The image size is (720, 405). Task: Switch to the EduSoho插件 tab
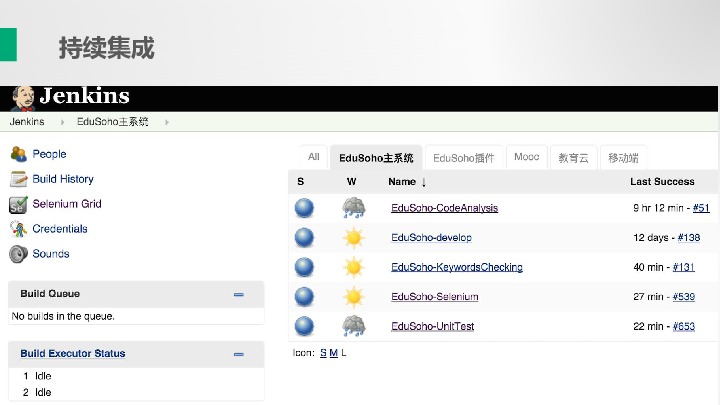click(x=464, y=158)
